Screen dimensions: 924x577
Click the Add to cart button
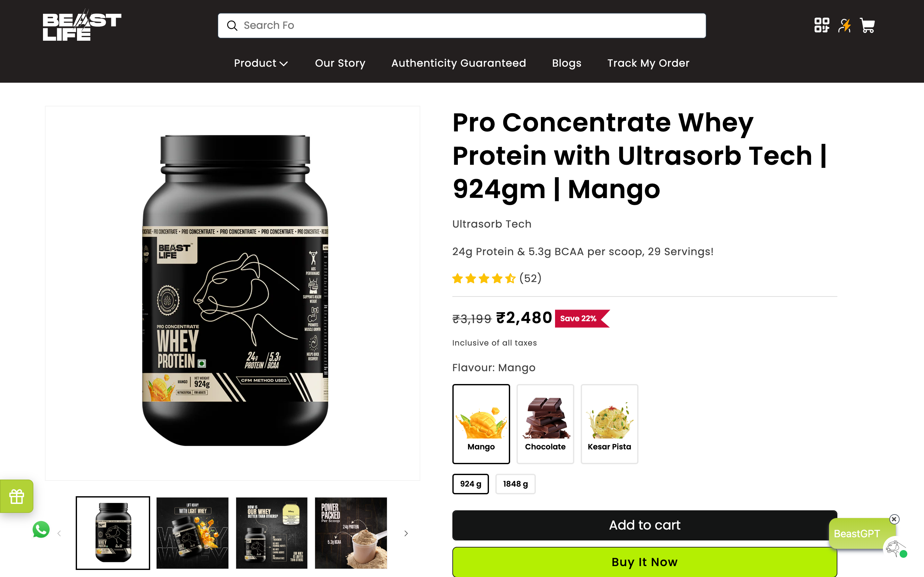click(645, 525)
